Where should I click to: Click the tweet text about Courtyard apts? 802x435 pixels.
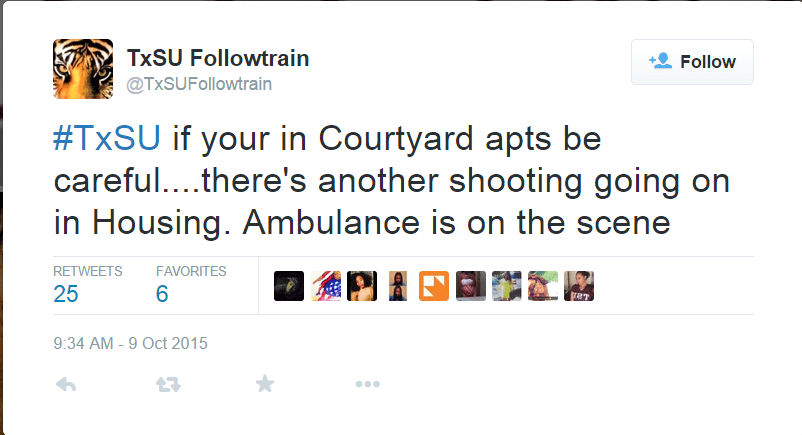tap(392, 181)
